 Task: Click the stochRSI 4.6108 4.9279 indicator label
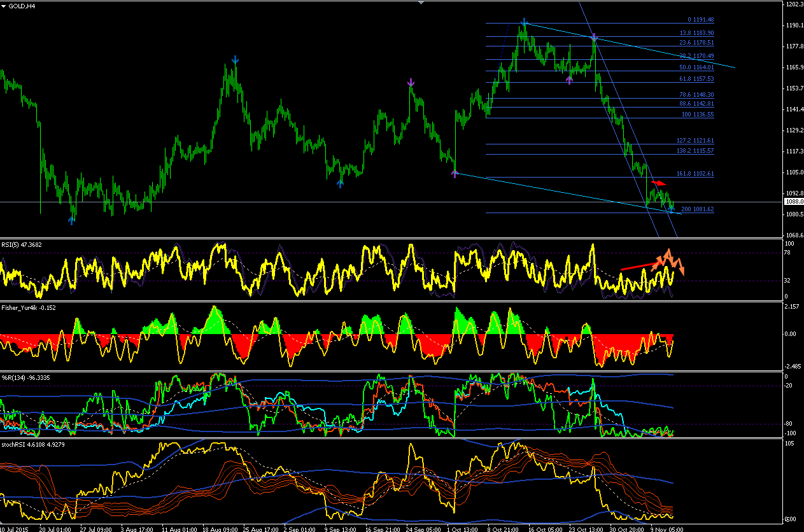click(32, 444)
